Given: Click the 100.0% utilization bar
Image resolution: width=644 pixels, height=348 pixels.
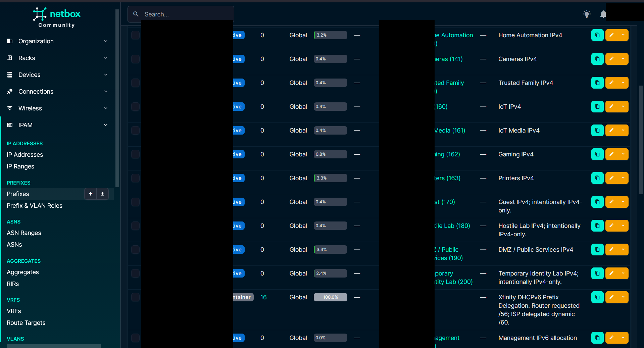Looking at the screenshot, I should [331, 297].
